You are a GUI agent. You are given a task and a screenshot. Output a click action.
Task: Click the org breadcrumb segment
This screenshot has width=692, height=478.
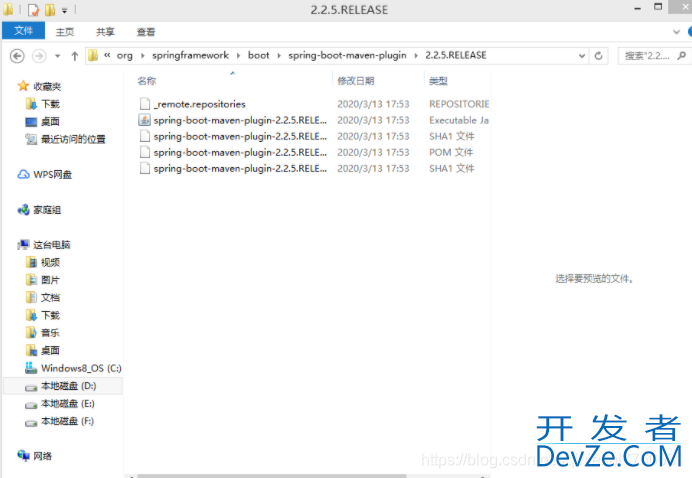[124, 56]
